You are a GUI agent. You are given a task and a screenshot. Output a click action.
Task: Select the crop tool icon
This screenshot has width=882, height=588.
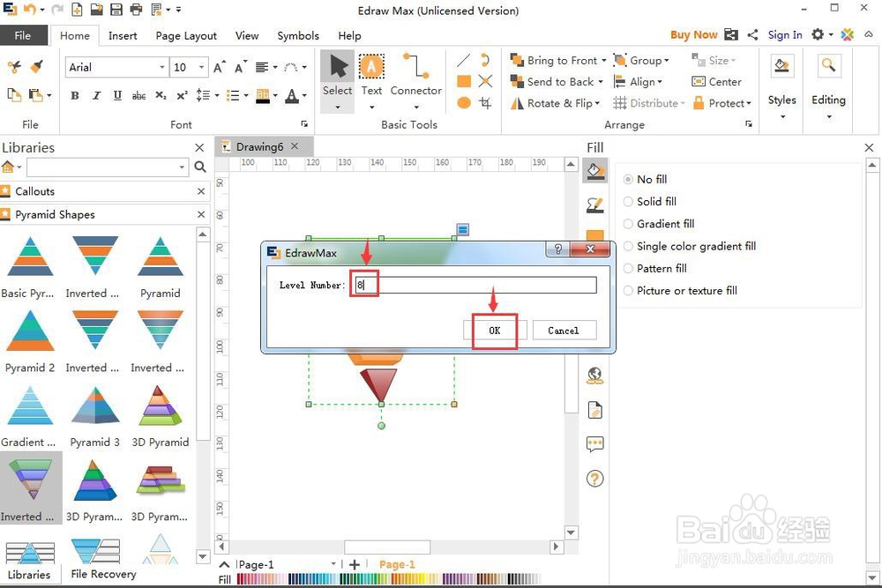485,103
